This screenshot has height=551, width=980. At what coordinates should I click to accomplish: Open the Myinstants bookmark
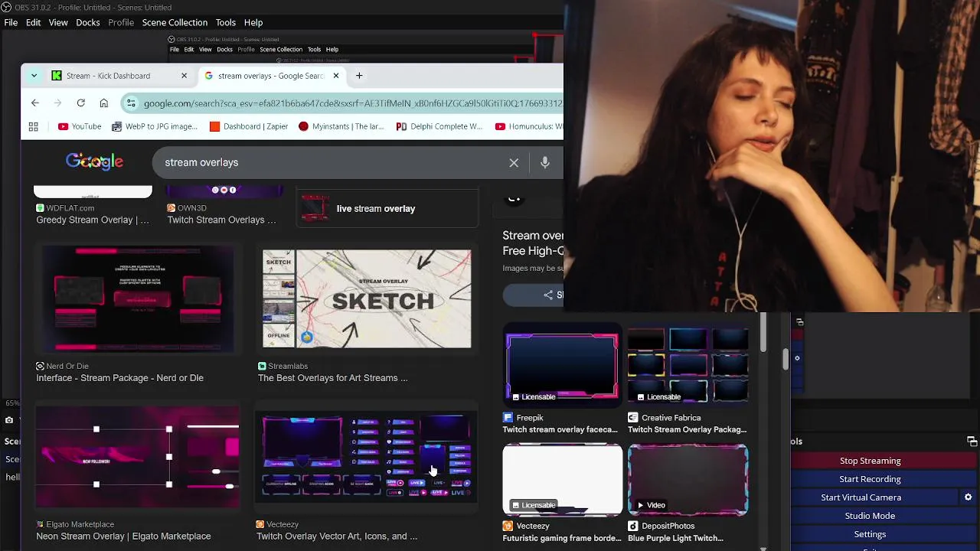click(x=341, y=126)
